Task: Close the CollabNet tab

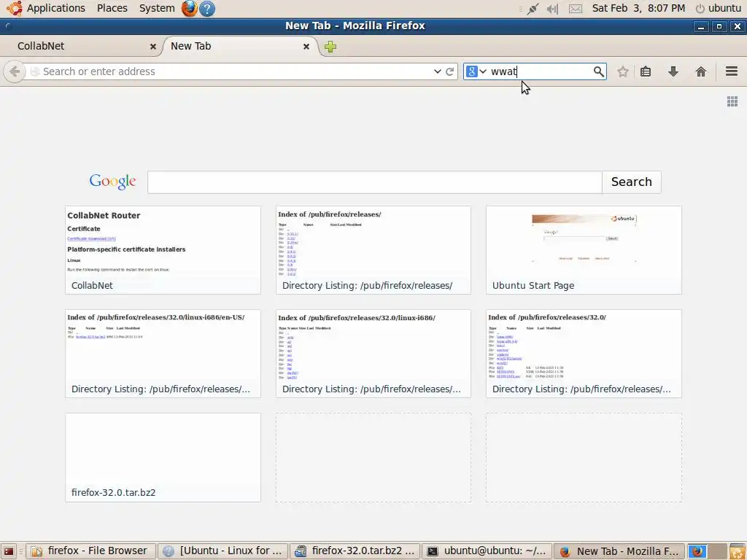Action: (x=153, y=46)
